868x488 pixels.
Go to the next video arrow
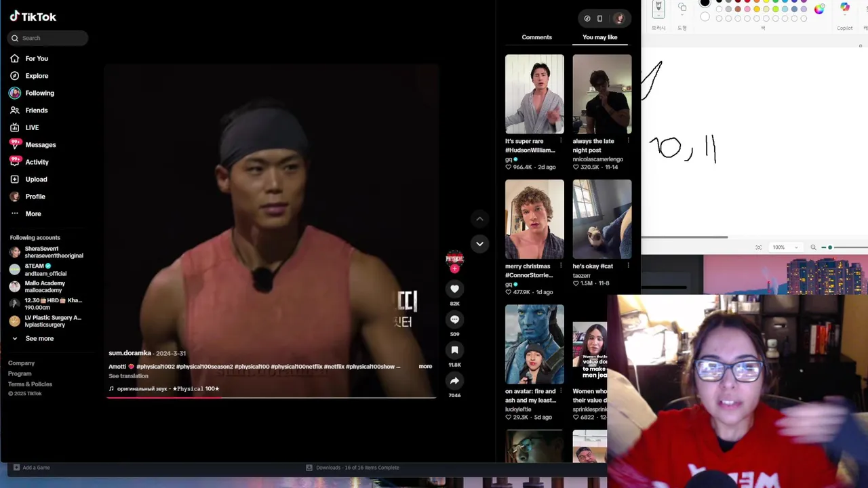[479, 244]
